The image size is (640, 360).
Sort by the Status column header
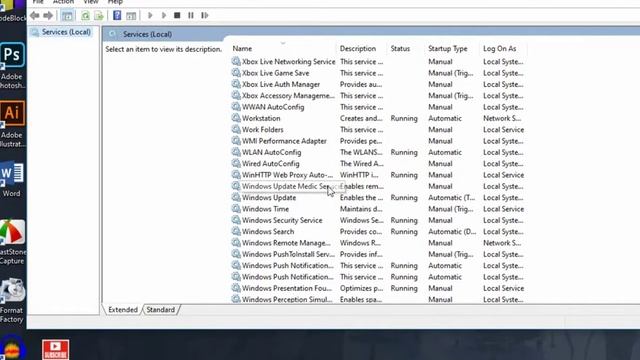(400, 49)
